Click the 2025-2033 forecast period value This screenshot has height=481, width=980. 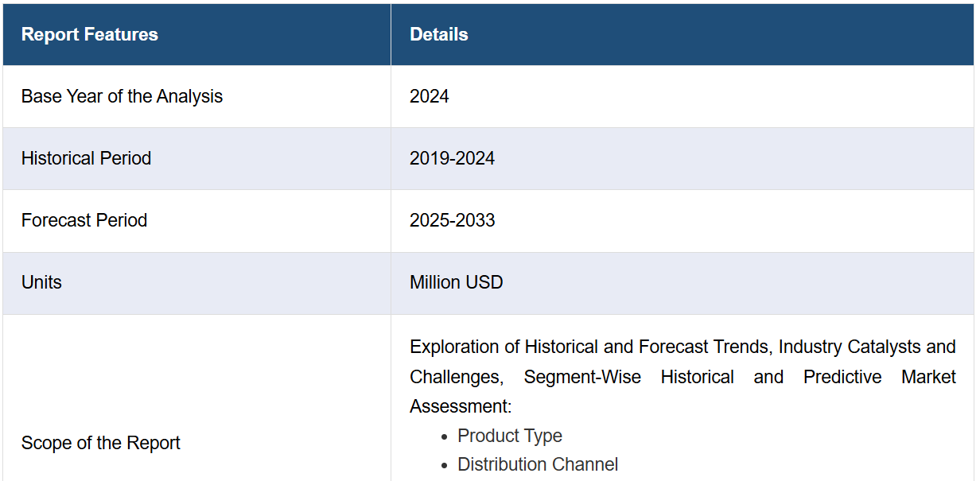[452, 220]
